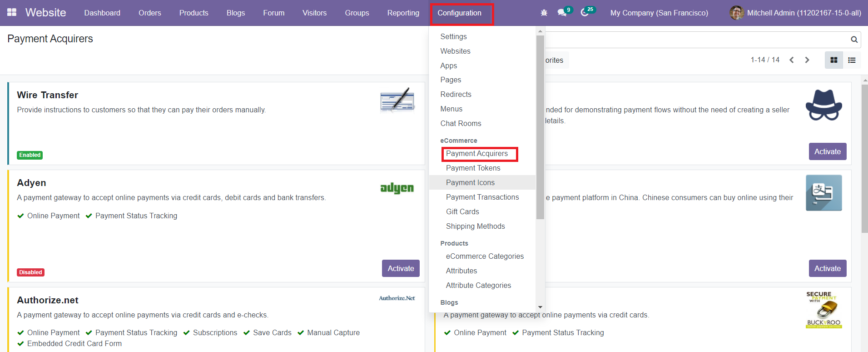Click the search magnifier icon

854,40
